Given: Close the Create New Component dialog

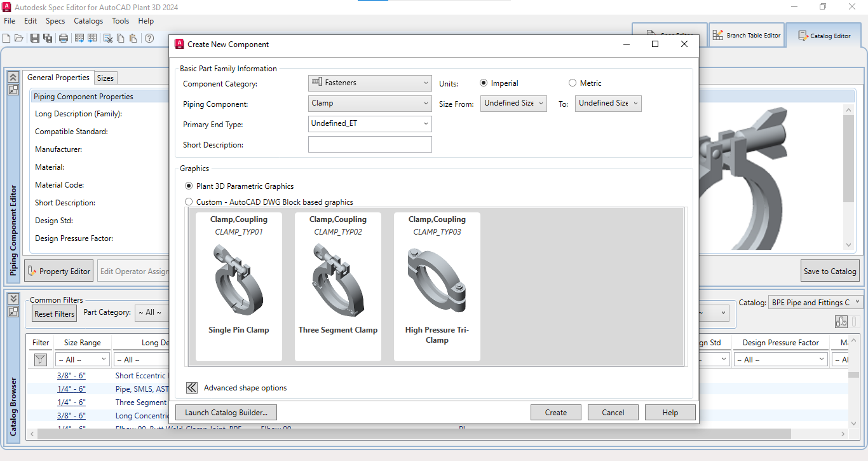Looking at the screenshot, I should (684, 45).
